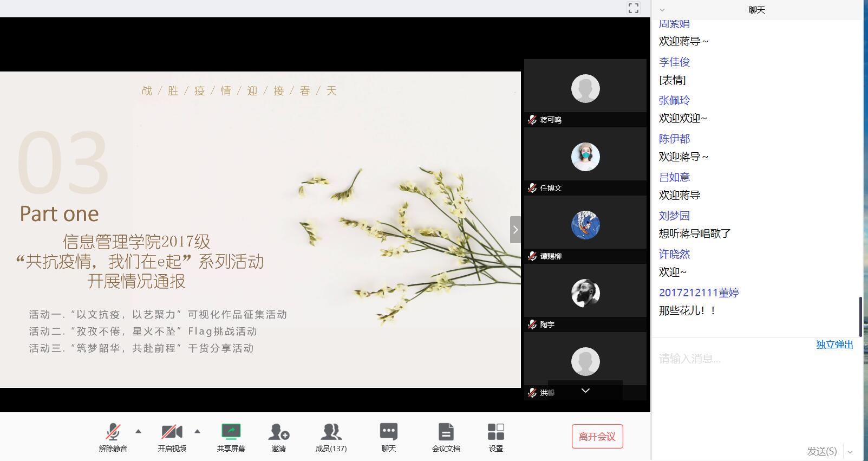
Task: Click the 离开会议 leave meeting button
Action: pyautogui.click(x=597, y=437)
